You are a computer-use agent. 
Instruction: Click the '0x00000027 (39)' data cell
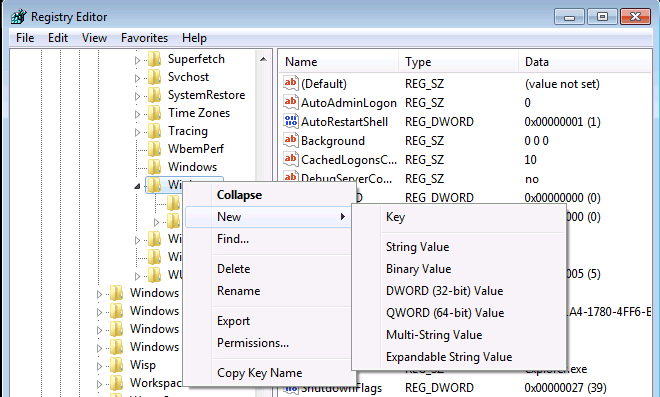[x=565, y=387]
